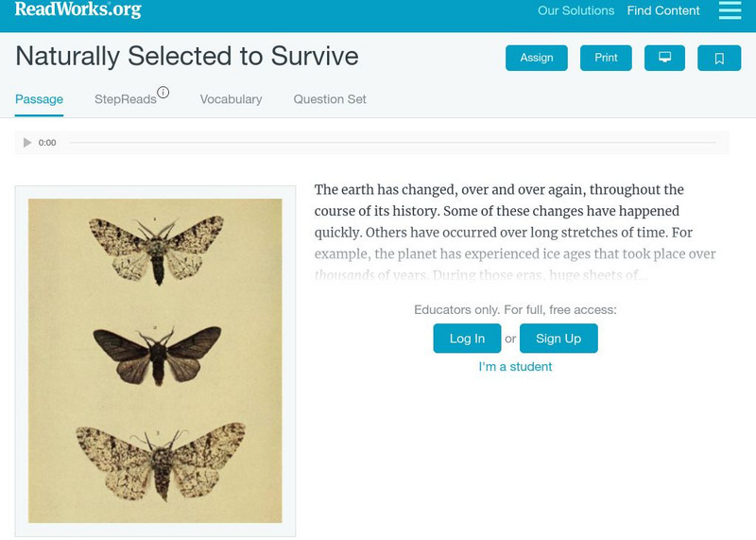Click the Sign Up button
756x540 pixels.
558,339
